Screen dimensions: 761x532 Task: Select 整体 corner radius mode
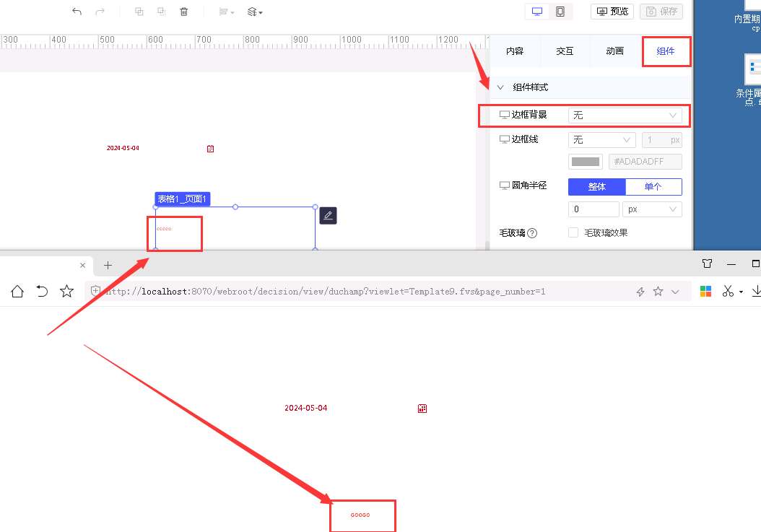pos(597,187)
